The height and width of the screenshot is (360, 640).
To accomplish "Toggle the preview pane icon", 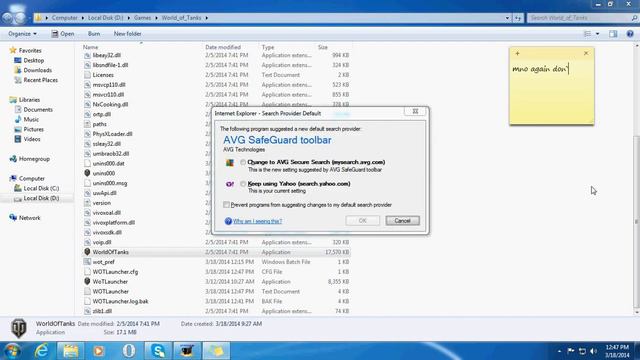I will 613,34.
